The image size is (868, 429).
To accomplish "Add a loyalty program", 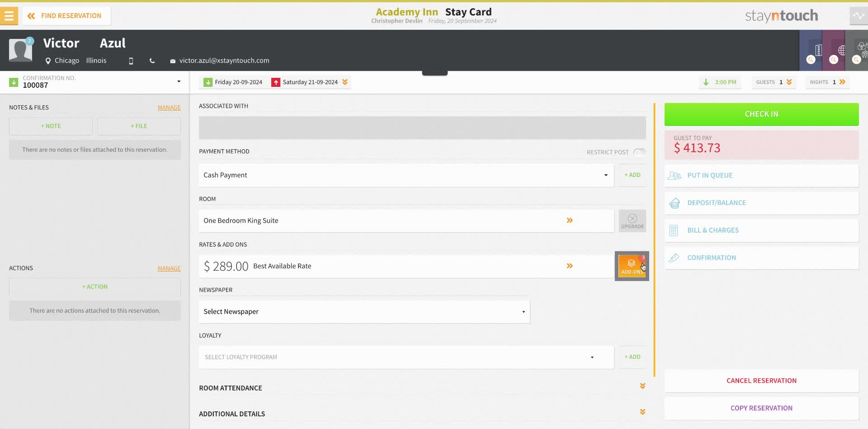I will [x=632, y=357].
